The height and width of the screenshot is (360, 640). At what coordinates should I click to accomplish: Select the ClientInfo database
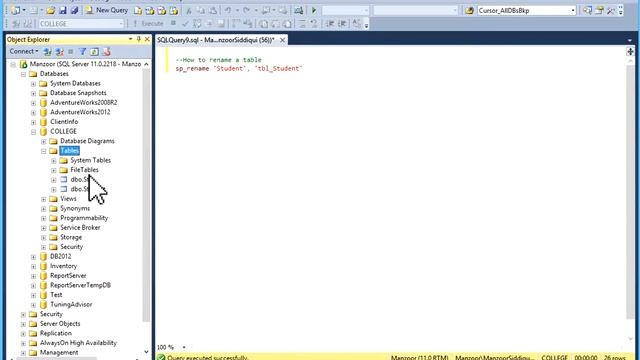click(x=64, y=122)
